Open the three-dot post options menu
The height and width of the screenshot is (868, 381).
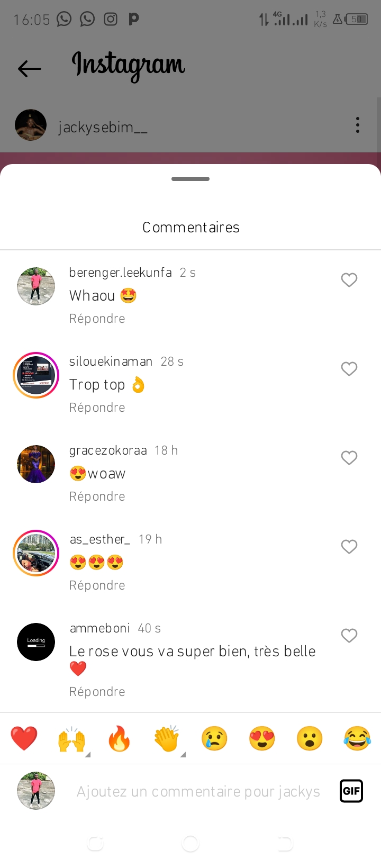coord(358,125)
